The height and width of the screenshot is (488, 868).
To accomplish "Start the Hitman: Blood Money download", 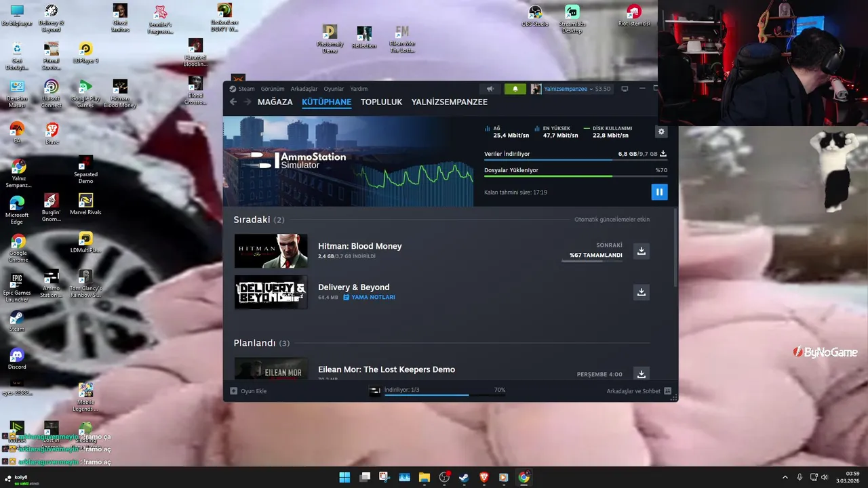I will coord(641,251).
